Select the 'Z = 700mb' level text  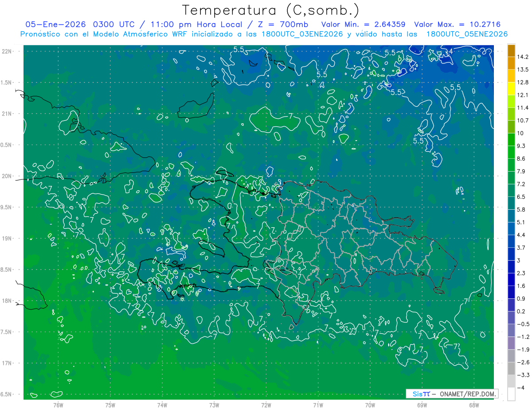coord(283,24)
